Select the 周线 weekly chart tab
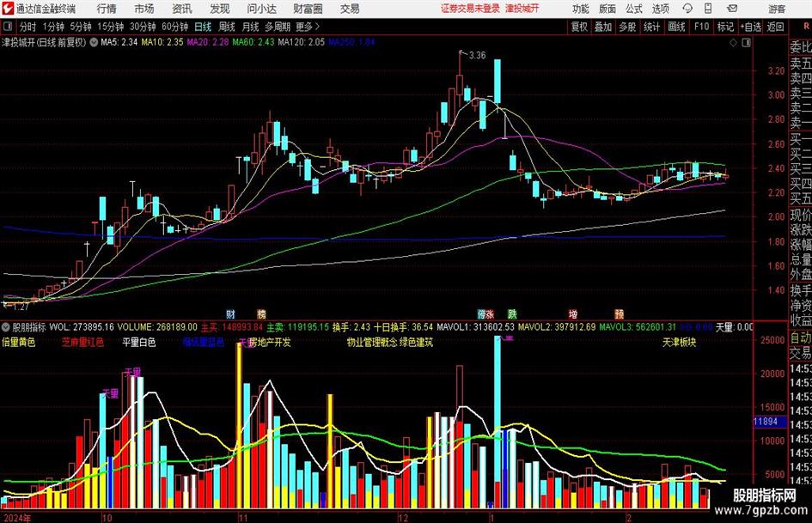The height and width of the screenshot is (523, 812). 227,27
